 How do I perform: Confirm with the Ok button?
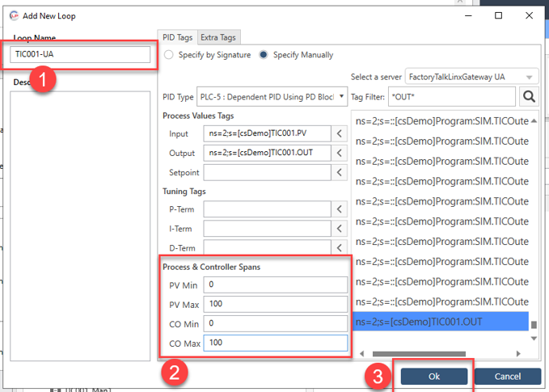point(434,377)
